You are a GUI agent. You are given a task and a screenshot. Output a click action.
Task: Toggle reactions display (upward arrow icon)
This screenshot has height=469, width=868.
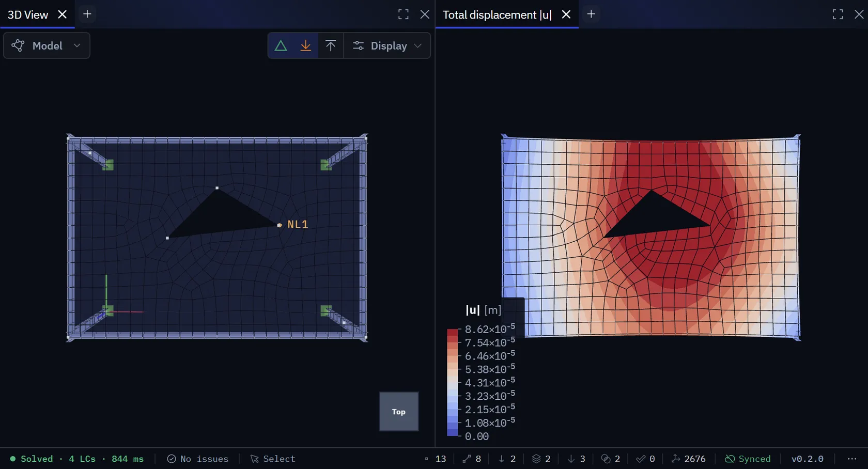[x=331, y=46]
